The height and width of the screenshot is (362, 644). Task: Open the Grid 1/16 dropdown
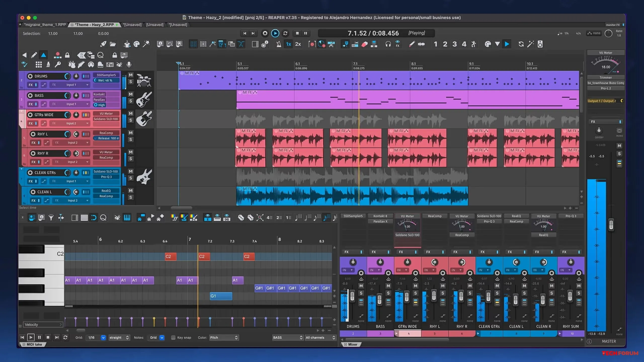103,338
